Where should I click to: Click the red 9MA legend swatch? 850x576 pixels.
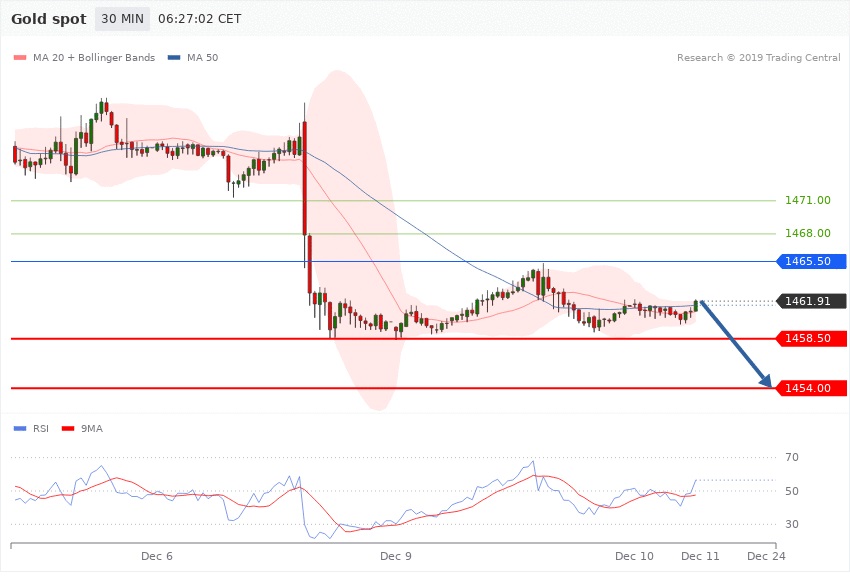tap(68, 429)
